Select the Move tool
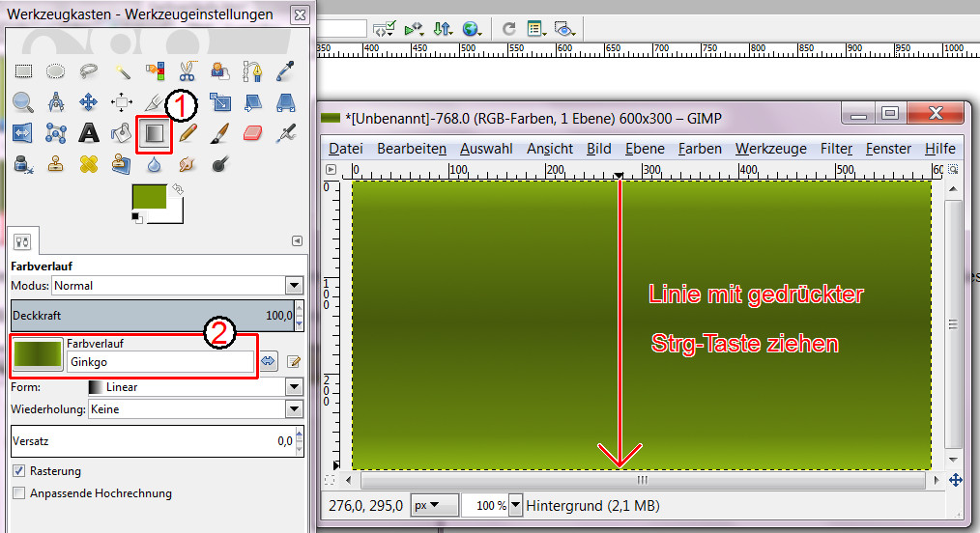 pyautogui.click(x=89, y=101)
